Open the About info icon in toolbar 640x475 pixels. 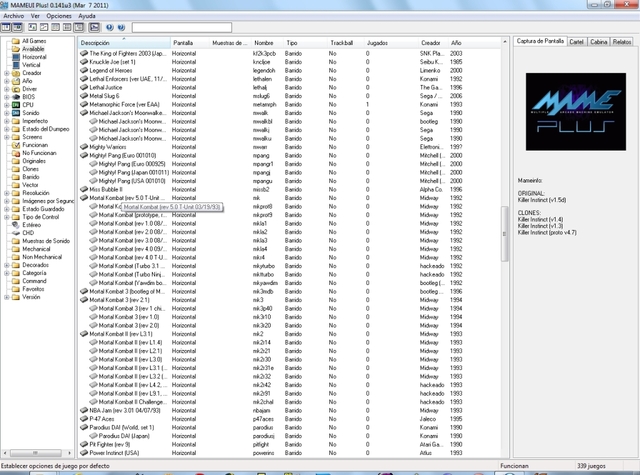pyautogui.click(x=109, y=27)
